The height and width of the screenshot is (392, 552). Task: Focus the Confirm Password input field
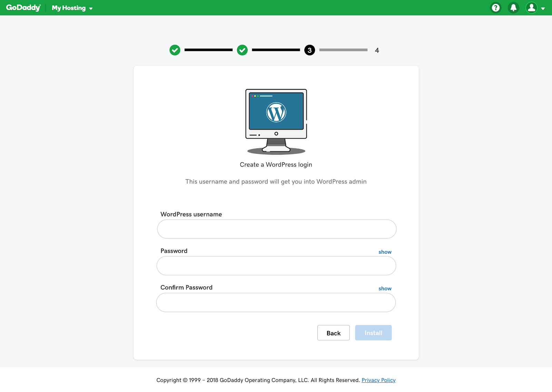pyautogui.click(x=276, y=302)
